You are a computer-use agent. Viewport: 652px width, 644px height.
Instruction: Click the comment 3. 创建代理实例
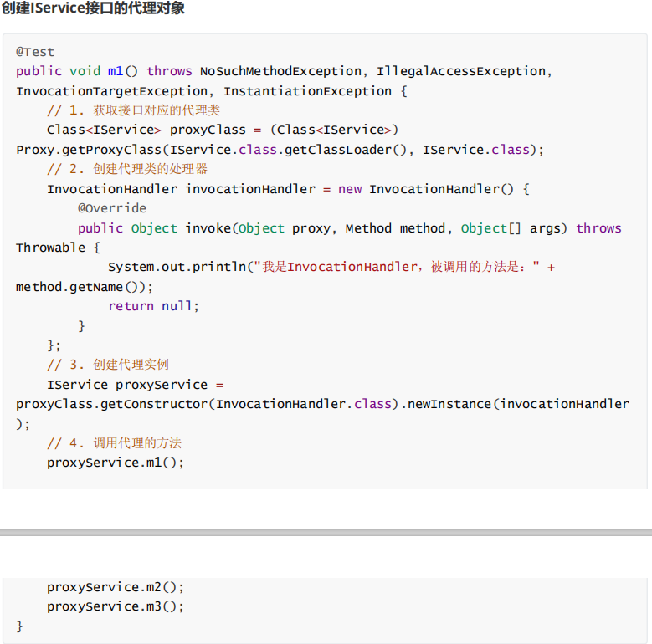tap(108, 365)
